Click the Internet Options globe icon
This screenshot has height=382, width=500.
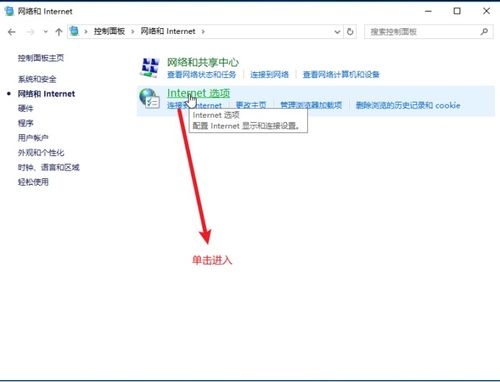point(149,98)
